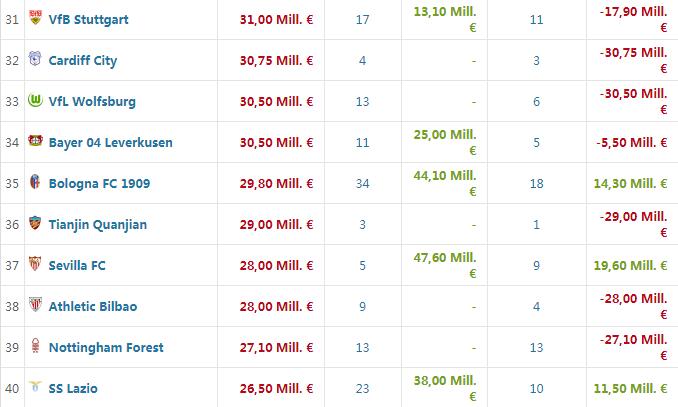The height and width of the screenshot is (407, 678).
Task: Click the Sevilla FC crest icon
Action: [35, 263]
